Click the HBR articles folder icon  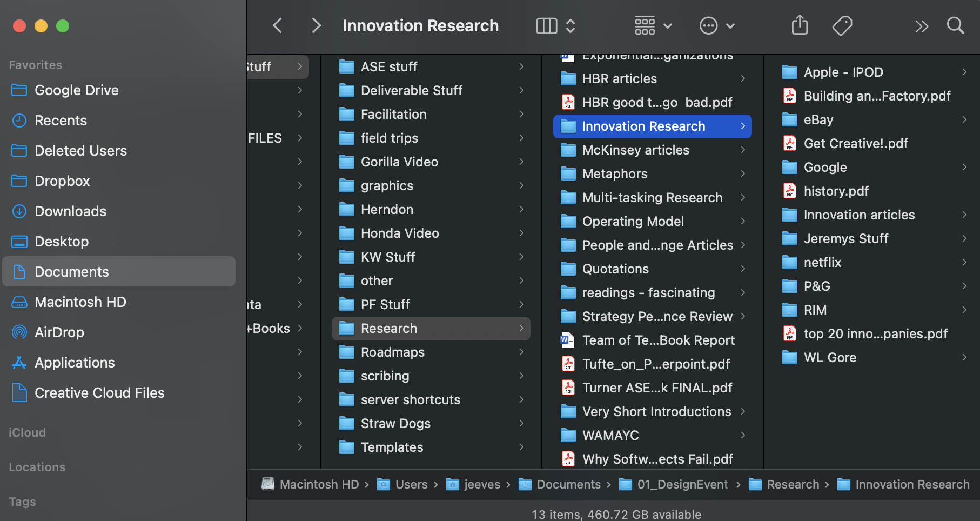click(568, 78)
